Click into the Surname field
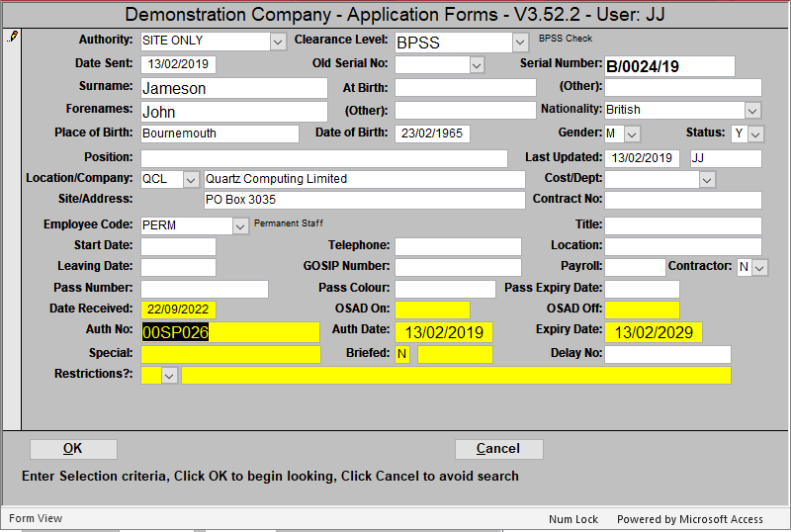This screenshot has width=791, height=532. [x=233, y=88]
